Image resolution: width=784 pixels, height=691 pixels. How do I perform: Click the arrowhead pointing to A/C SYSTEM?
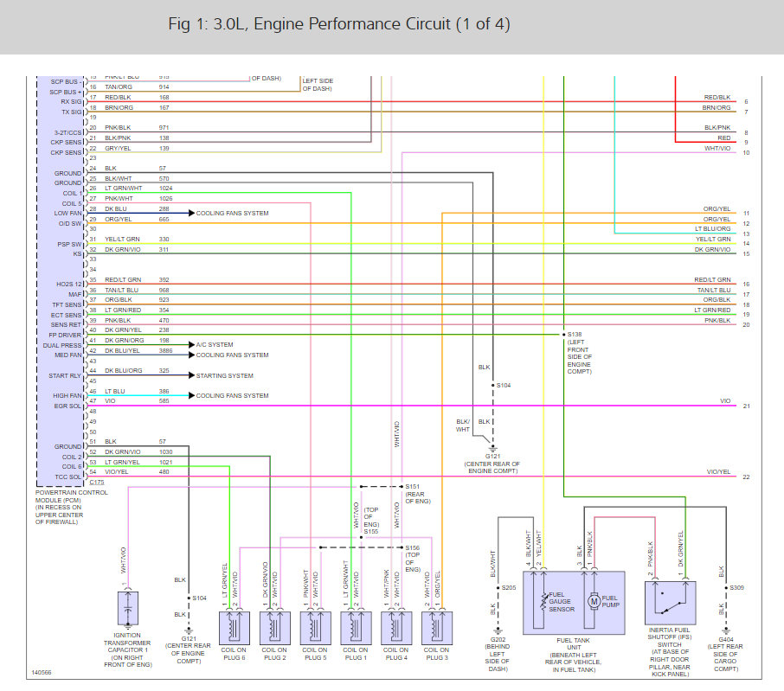click(191, 345)
